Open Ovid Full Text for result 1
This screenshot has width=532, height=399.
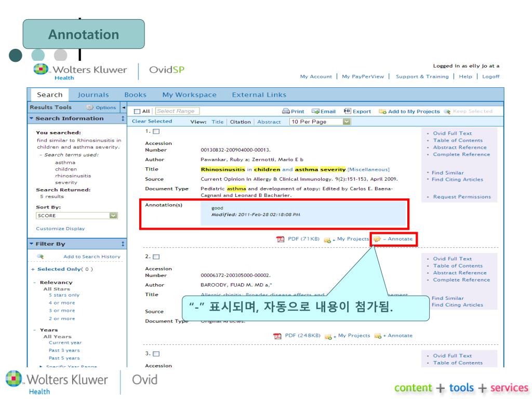click(x=453, y=134)
